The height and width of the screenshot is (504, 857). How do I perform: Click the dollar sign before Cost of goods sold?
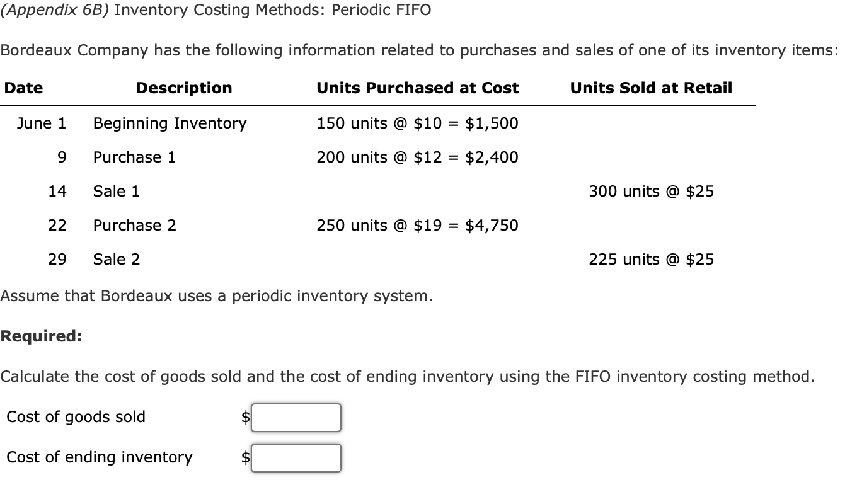246,417
